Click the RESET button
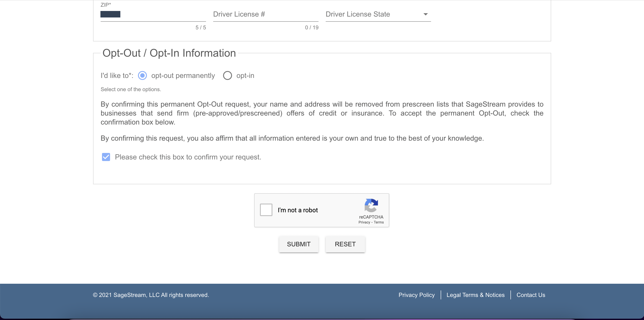644x320 pixels. tap(345, 244)
